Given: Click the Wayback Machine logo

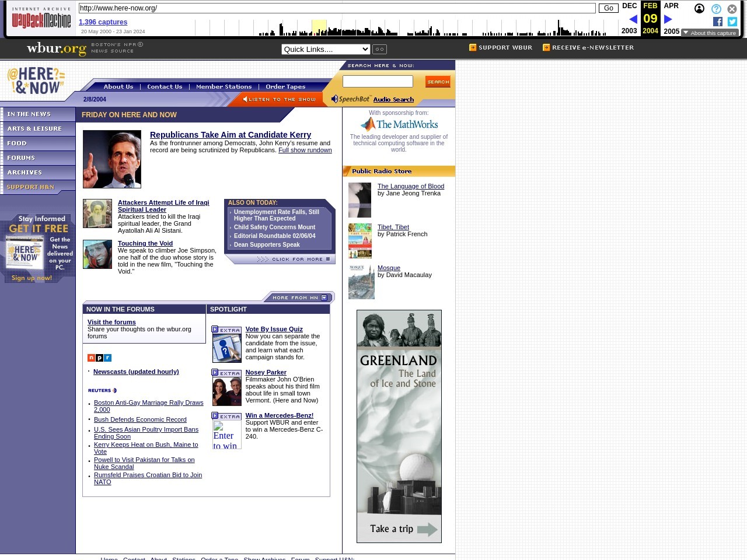Looking at the screenshot, I should click(41, 19).
